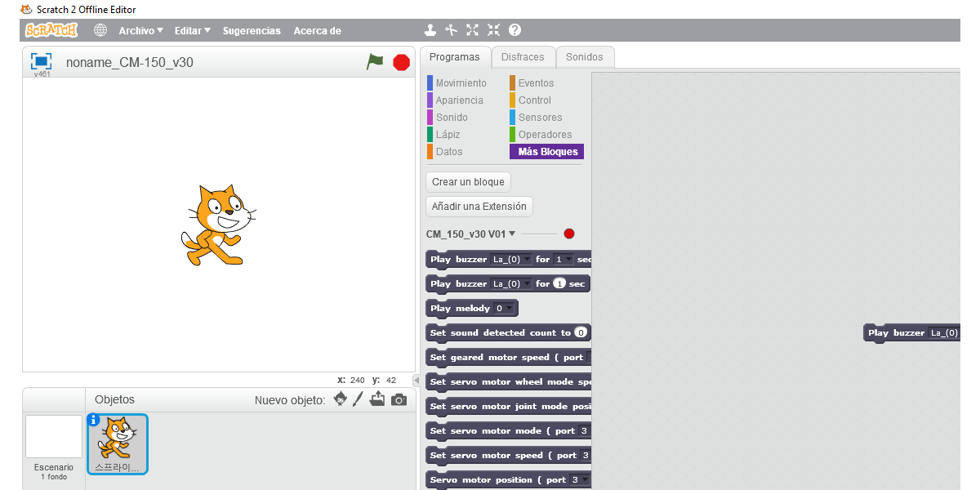Open port 3 dropdown in Set servo motor speed block
This screenshot has width=980, height=490.
pyautogui.click(x=585, y=456)
